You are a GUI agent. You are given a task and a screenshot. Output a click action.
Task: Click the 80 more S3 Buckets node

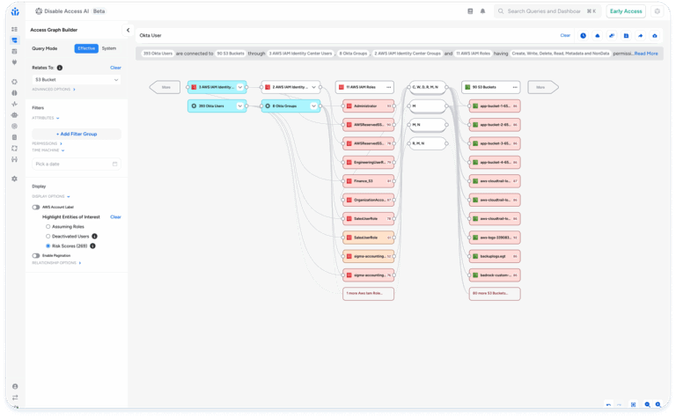[x=494, y=294]
